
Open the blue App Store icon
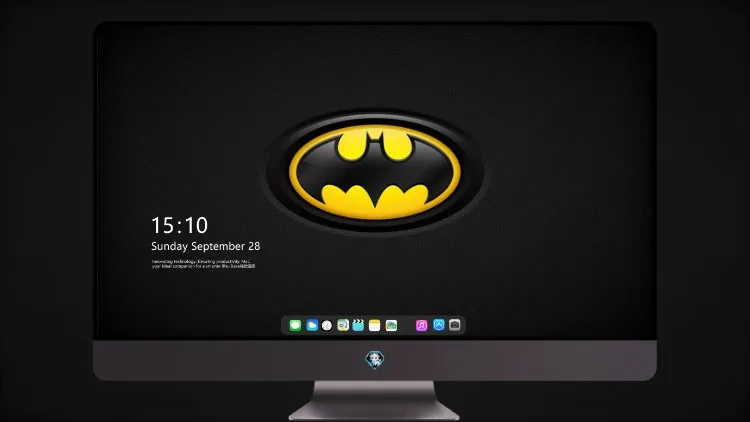[439, 325]
